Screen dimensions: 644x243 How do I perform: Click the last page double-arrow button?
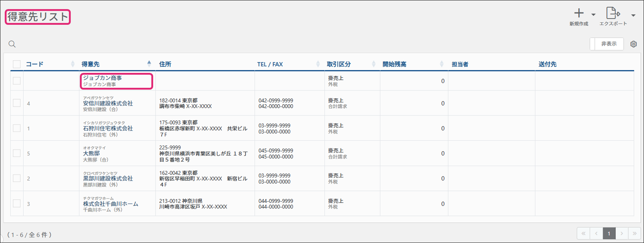point(635,234)
